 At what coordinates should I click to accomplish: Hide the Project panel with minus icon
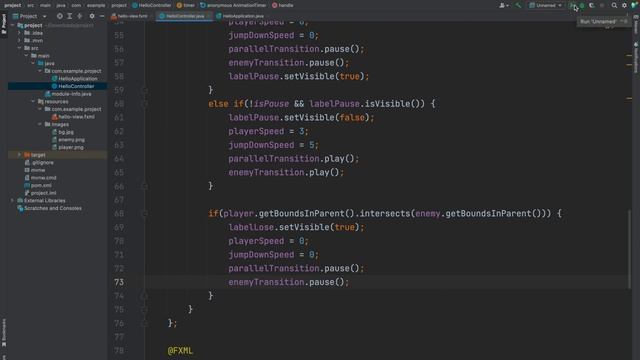pyautogui.click(x=102, y=16)
